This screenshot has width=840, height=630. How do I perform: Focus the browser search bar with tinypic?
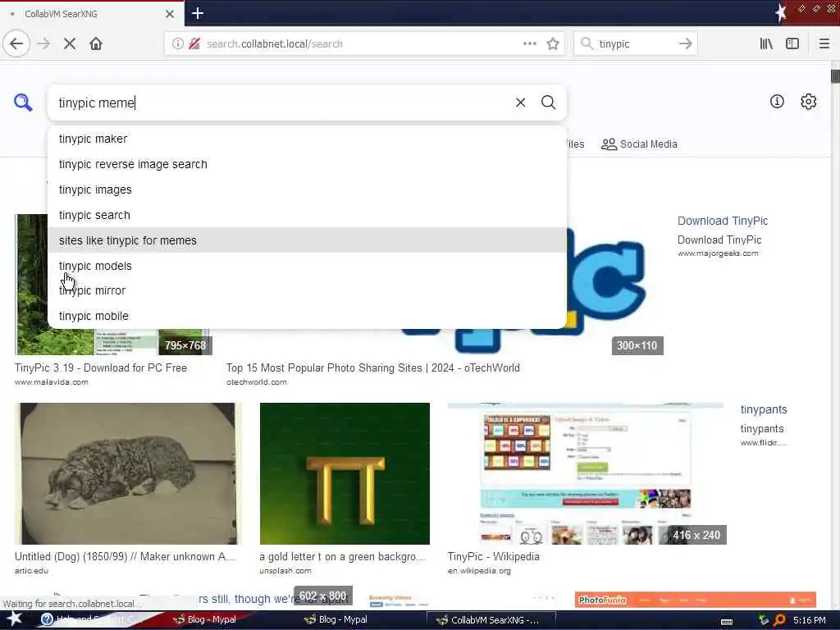[635, 44]
